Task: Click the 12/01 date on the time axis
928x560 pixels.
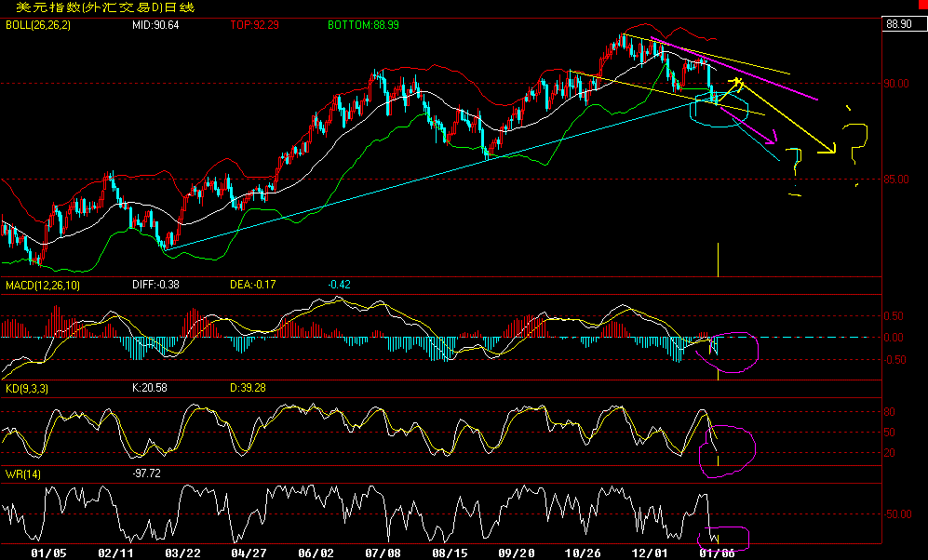Action: pos(650,553)
